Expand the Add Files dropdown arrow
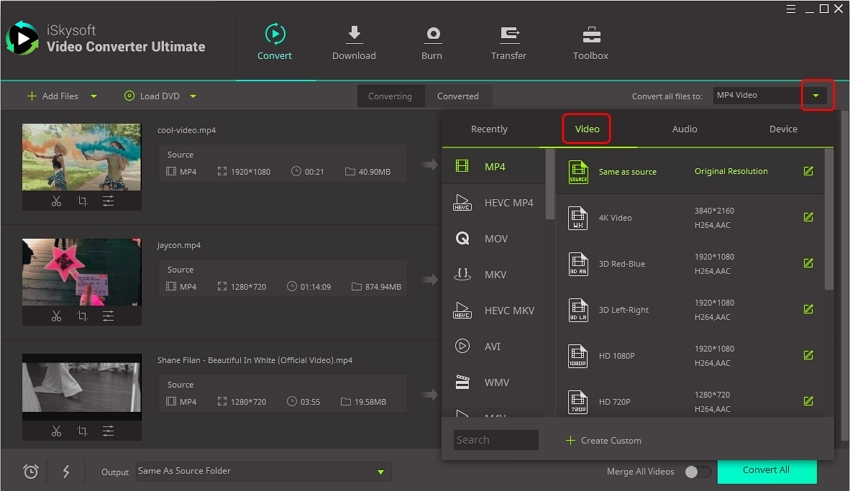 pyautogui.click(x=94, y=96)
